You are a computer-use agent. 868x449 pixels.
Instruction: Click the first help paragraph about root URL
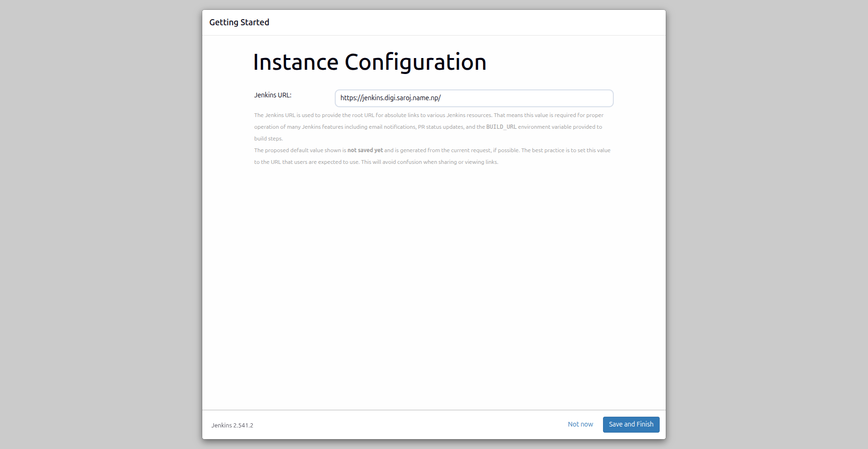[428, 126]
